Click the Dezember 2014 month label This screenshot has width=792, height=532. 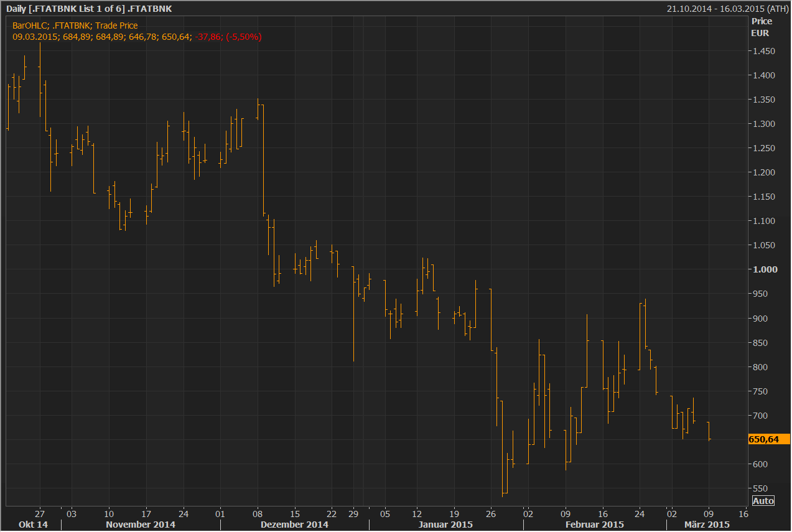point(295,525)
